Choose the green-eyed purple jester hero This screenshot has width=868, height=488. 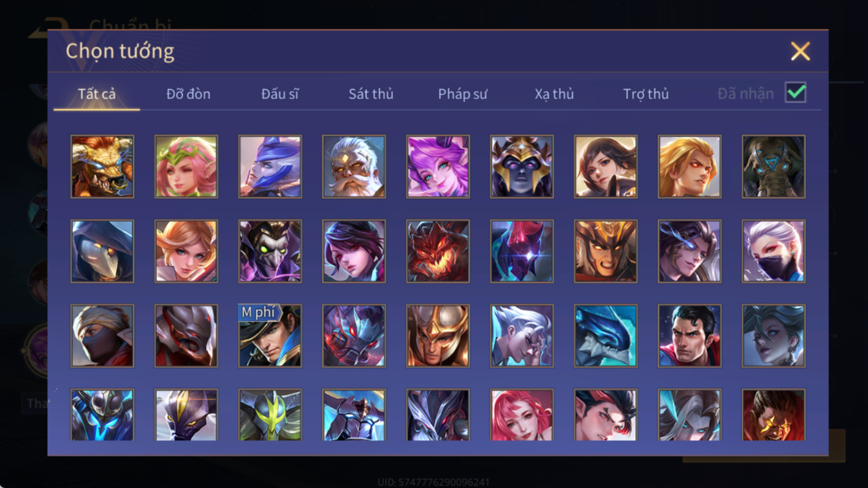tap(270, 251)
